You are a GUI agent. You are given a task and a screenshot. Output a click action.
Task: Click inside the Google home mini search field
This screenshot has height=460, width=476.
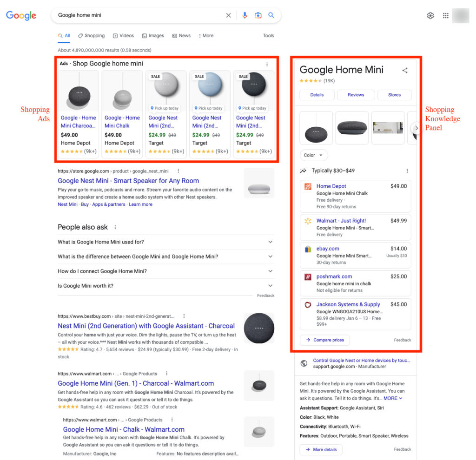coord(139,15)
